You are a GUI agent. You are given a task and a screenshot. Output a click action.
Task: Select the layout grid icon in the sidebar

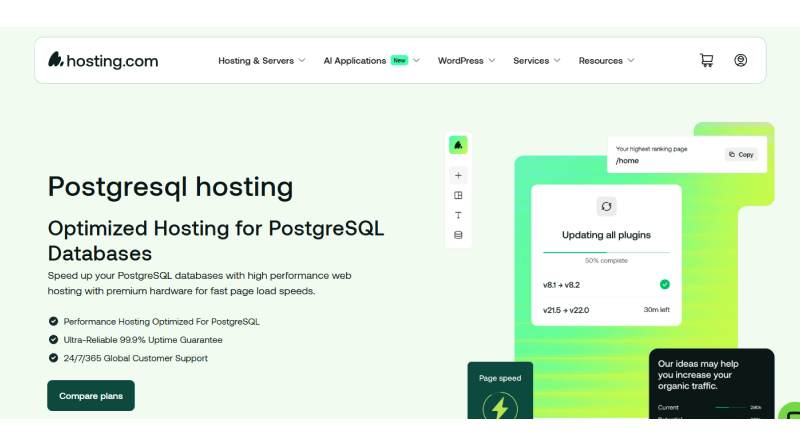458,195
